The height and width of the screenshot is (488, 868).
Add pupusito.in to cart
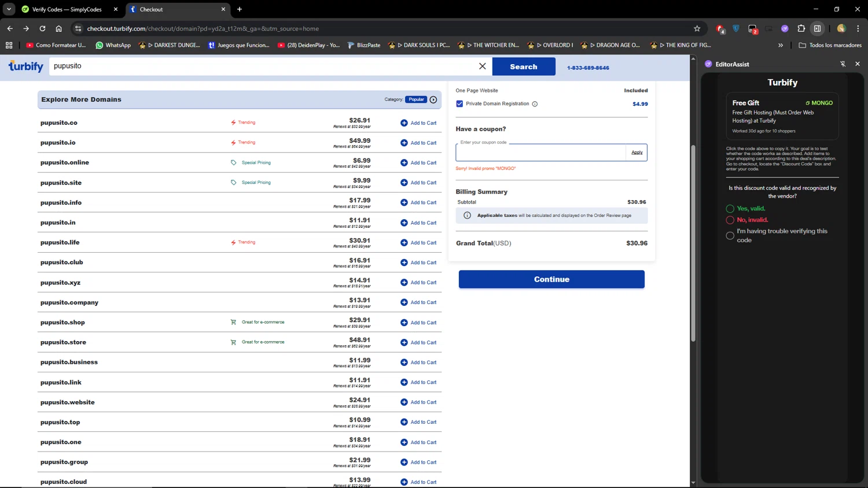(x=418, y=223)
